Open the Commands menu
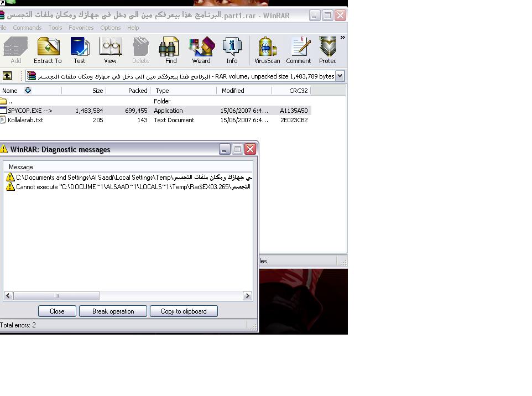The image size is (532, 396). [x=27, y=28]
